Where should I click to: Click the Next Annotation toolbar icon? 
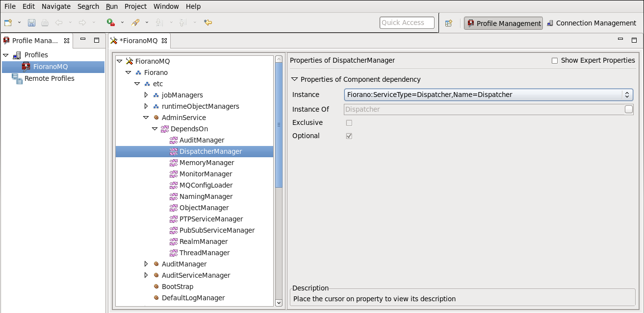(x=159, y=23)
